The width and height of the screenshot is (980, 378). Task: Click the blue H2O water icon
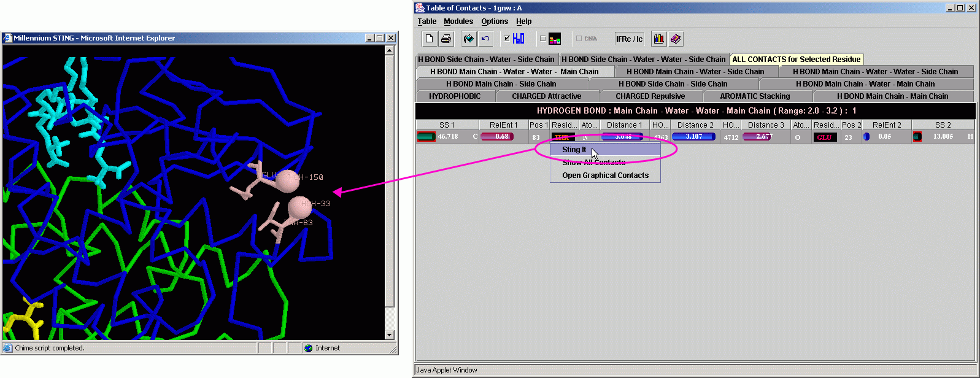tap(519, 39)
